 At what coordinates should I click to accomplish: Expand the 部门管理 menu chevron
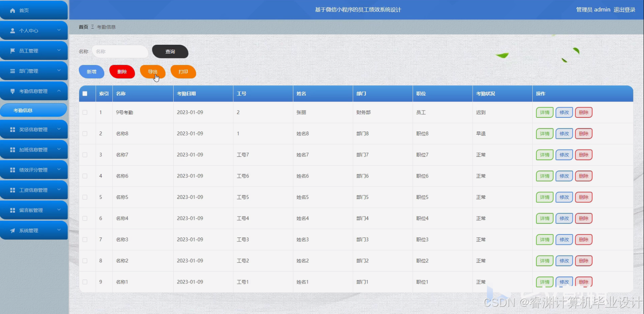tap(59, 70)
